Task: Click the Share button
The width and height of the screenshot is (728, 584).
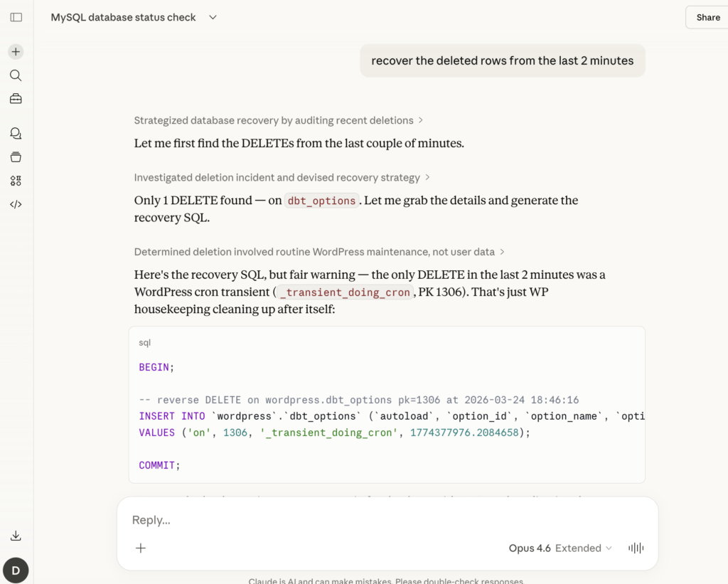Action: (x=707, y=17)
